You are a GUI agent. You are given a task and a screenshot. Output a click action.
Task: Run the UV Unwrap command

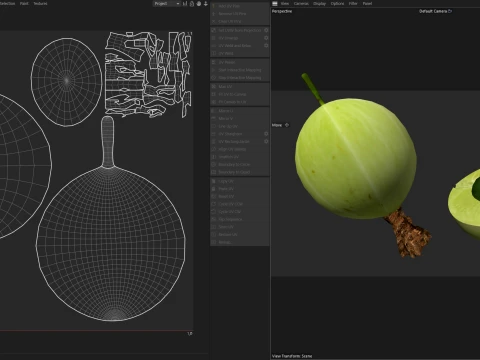click(x=240, y=38)
